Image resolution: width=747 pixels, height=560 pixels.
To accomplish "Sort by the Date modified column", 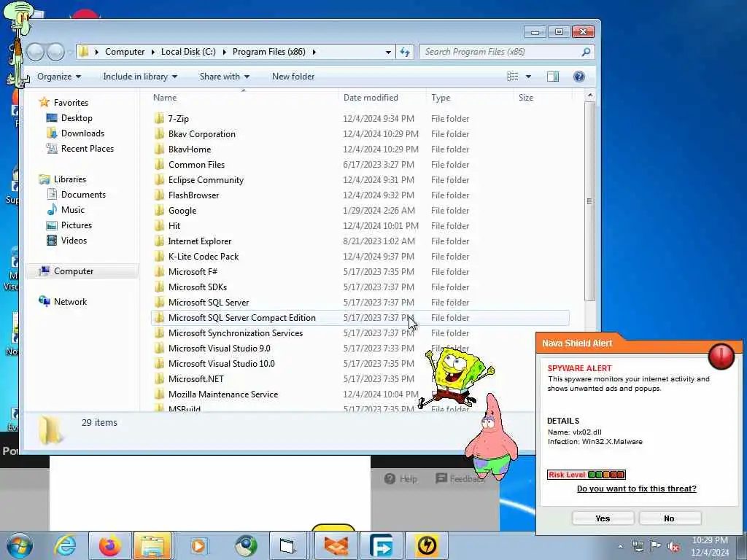I will pos(371,98).
